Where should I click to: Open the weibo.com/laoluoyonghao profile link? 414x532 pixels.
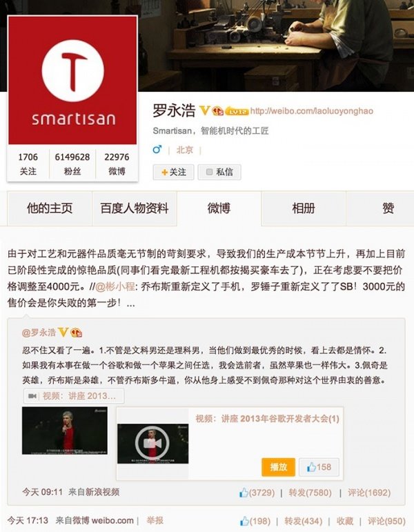[x=311, y=111]
